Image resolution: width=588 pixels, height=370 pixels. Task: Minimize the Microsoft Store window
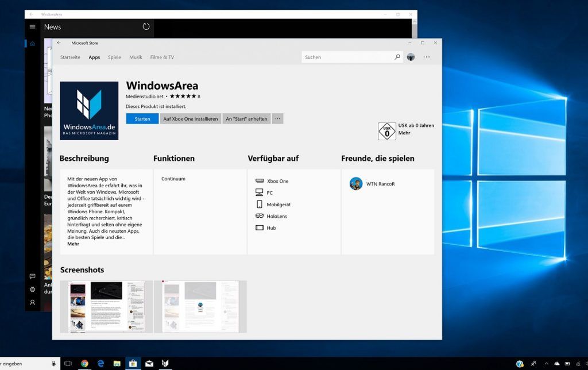409,43
